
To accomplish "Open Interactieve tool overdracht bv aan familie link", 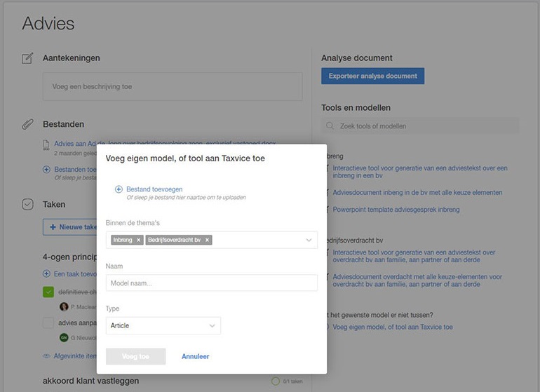I will click(x=414, y=256).
